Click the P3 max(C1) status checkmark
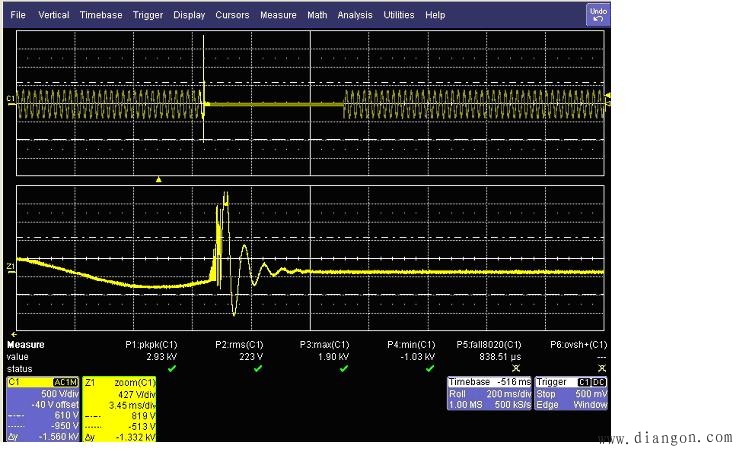738x452 pixels. tap(343, 367)
